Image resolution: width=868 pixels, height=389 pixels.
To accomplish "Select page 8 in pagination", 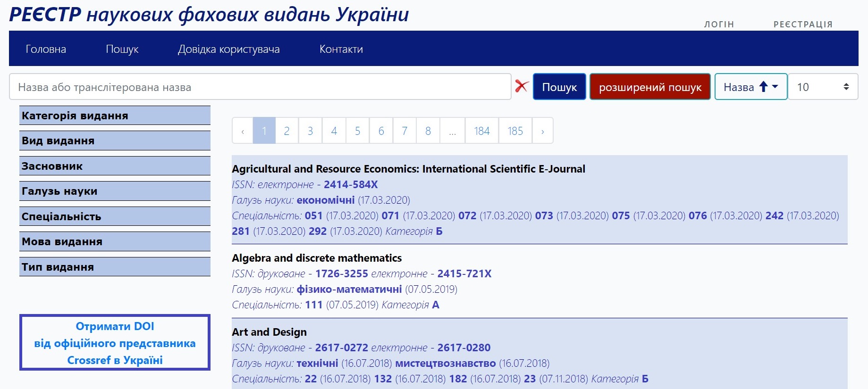I will [x=428, y=131].
